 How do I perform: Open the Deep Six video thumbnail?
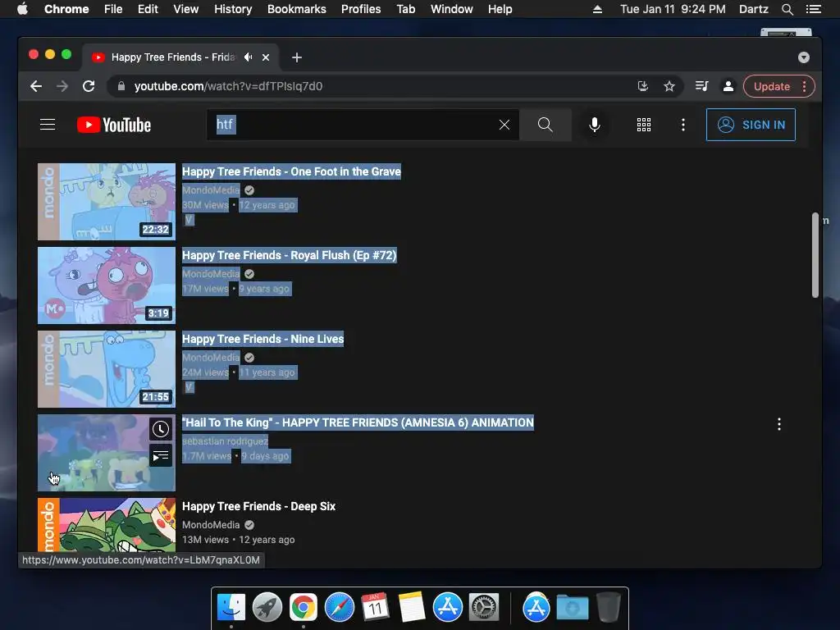click(107, 525)
